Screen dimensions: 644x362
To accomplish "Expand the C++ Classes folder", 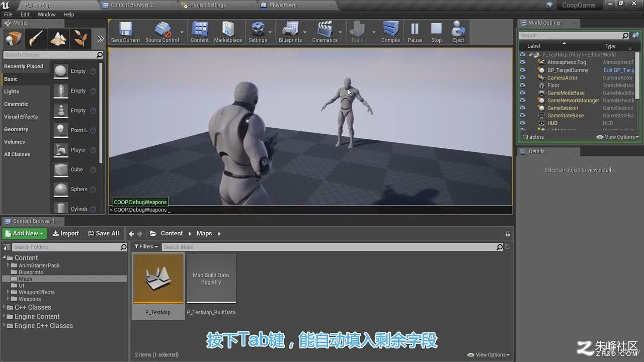I will click(x=4, y=307).
